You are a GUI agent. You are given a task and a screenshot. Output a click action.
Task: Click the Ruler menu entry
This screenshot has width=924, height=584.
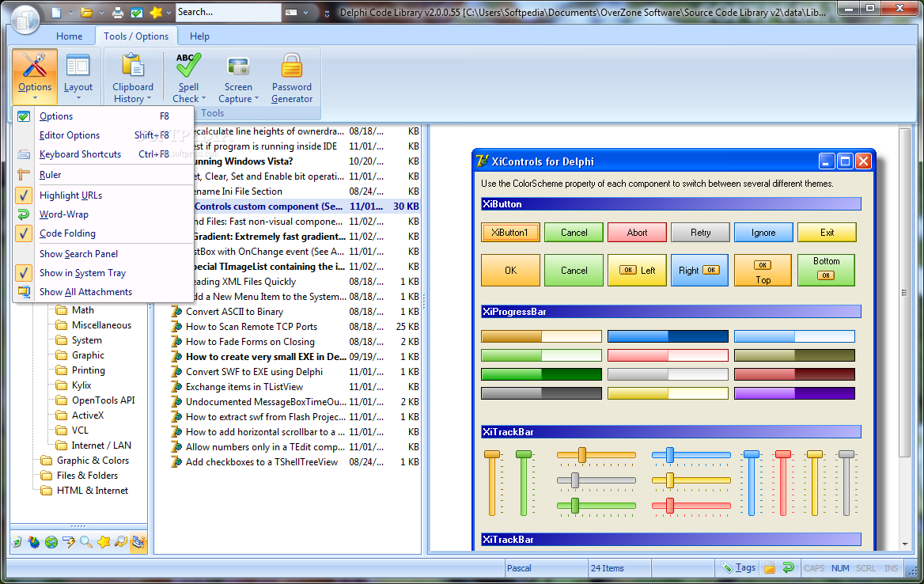tap(104, 174)
